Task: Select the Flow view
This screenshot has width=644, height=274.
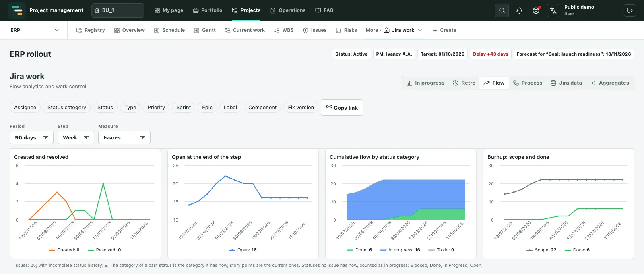Action: pyautogui.click(x=494, y=83)
